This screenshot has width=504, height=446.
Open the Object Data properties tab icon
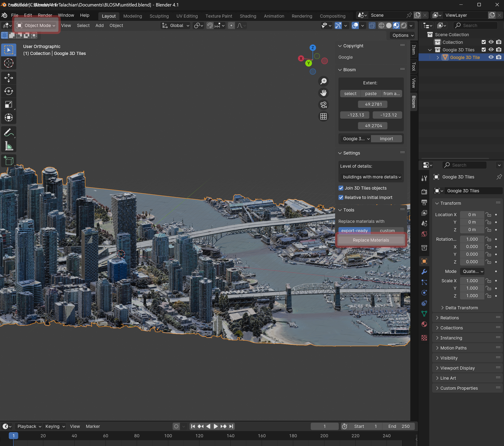[424, 314]
